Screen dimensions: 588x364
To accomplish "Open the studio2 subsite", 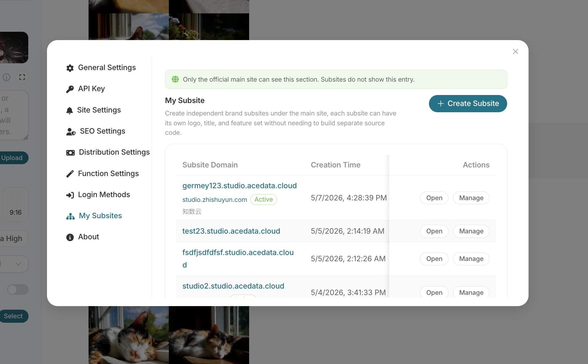I will 434,292.
